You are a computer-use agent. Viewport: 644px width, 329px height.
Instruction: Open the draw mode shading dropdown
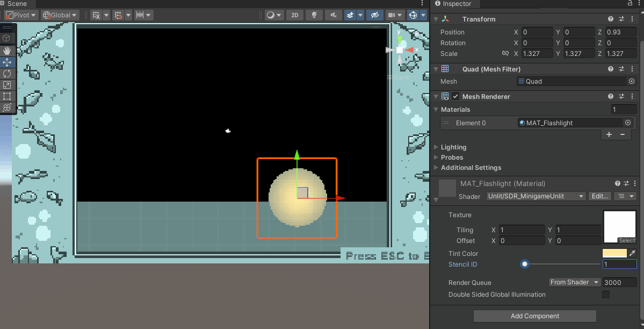[x=274, y=15]
